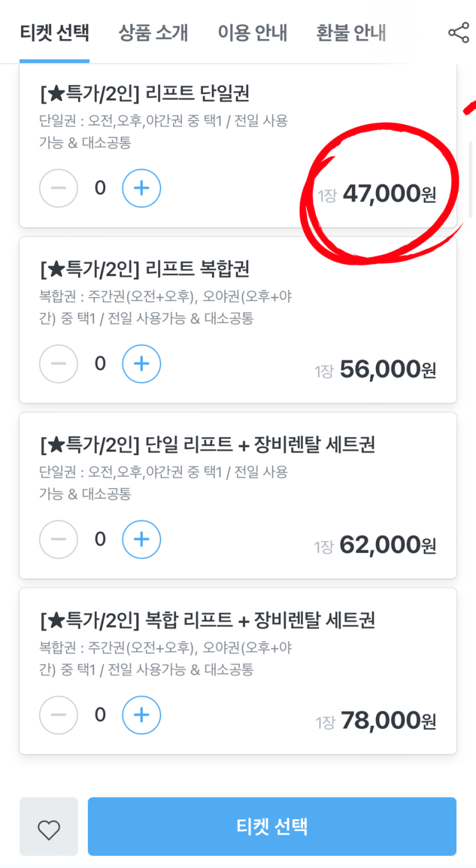Tap the share icon

point(458,33)
